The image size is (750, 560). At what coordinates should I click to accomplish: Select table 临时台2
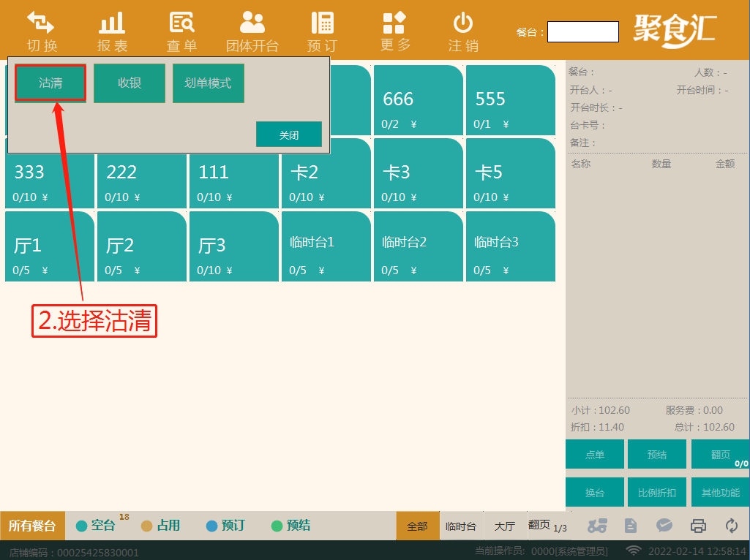click(419, 246)
